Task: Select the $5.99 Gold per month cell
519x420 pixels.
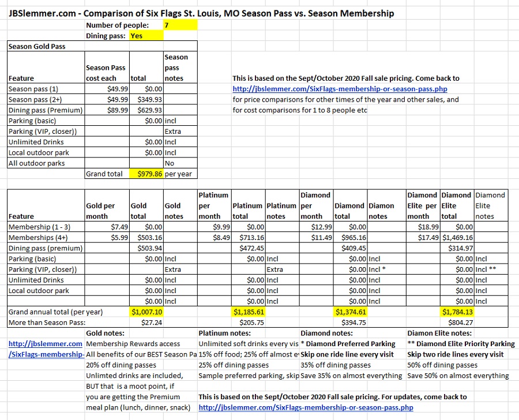Action: tap(107, 238)
